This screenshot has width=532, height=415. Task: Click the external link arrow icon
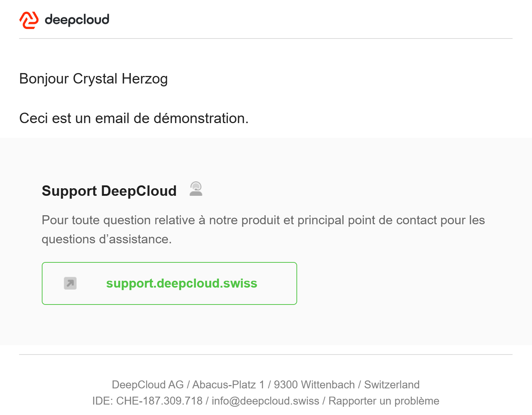pos(70,283)
